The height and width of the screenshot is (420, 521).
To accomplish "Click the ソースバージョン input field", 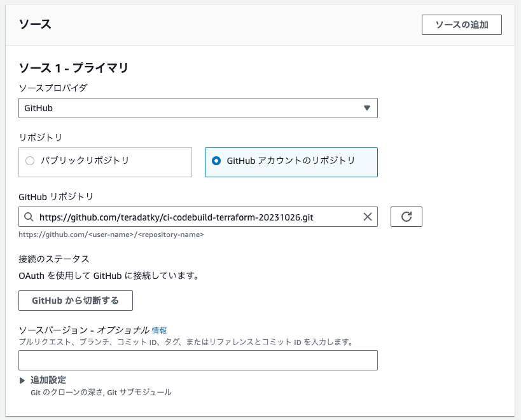I will (198, 360).
